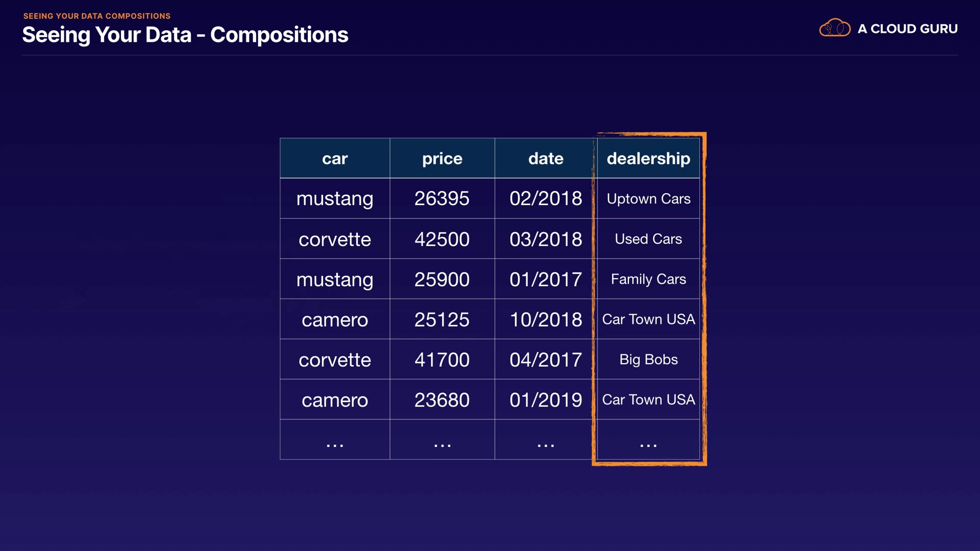
Task: Click the date cell 10/2018
Action: 545,320
